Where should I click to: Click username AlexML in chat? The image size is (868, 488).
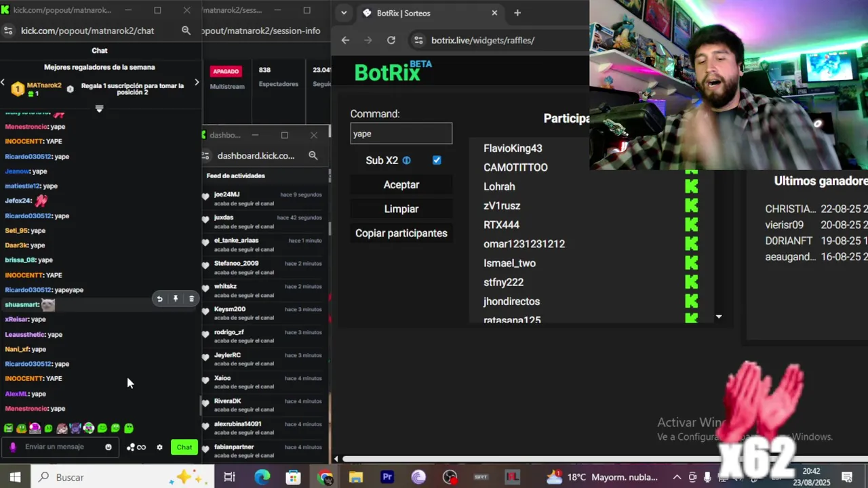16,394
